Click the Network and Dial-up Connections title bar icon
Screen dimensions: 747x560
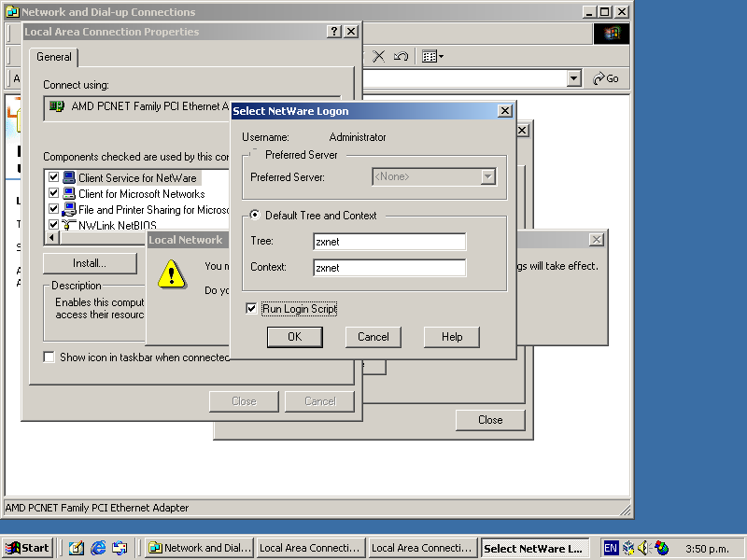pos(12,11)
